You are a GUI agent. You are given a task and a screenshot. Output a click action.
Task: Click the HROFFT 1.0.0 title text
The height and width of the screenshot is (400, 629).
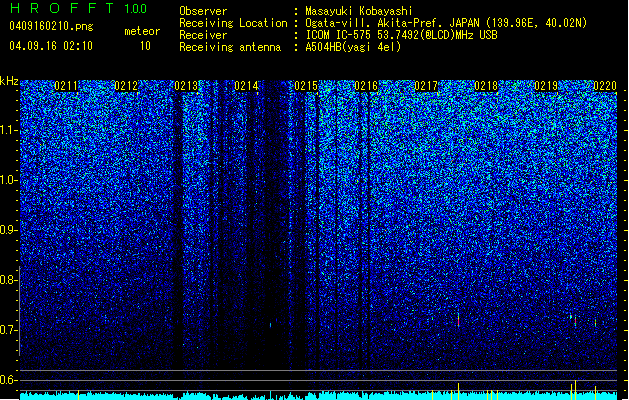pyautogui.click(x=79, y=8)
